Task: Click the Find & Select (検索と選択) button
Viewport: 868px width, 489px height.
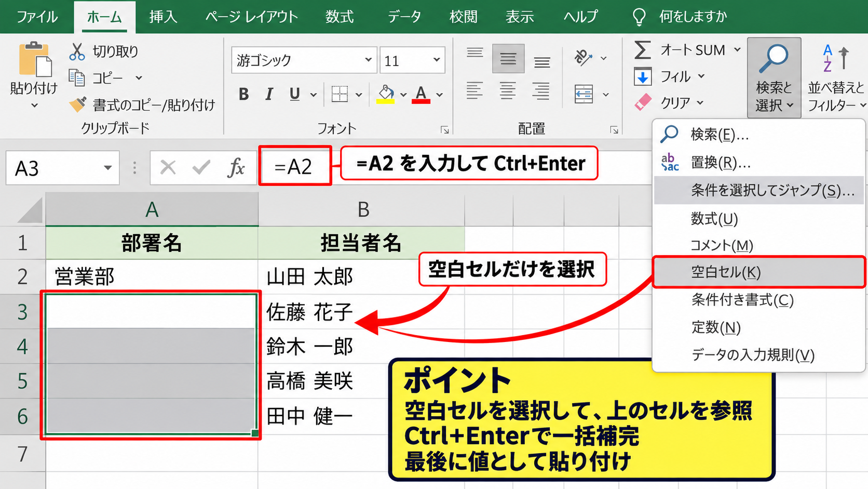Action: (774, 78)
